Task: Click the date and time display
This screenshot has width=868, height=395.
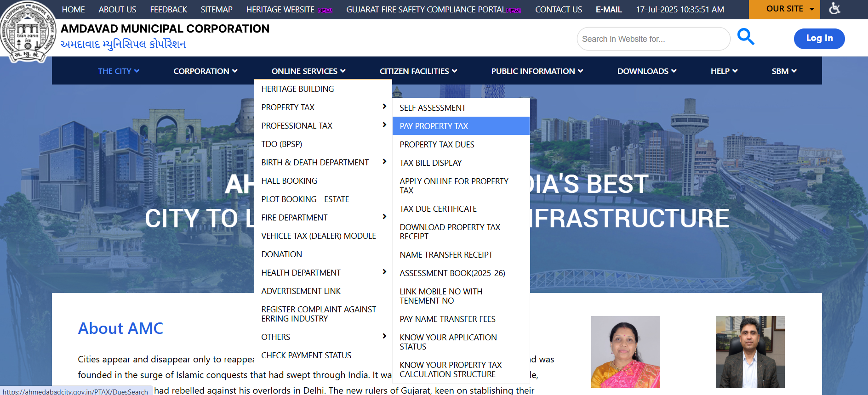Action: point(680,10)
